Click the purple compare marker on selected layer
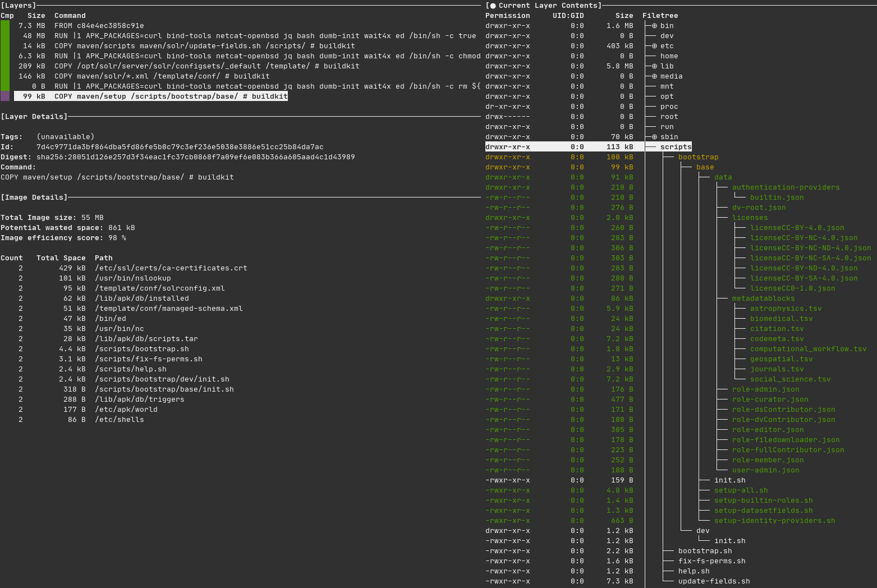Screen dimensions: 877x588 5,97
